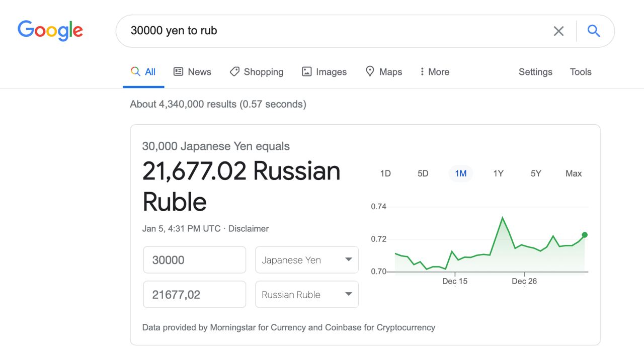
Task: Select the 1D chart range
Action: coord(385,173)
